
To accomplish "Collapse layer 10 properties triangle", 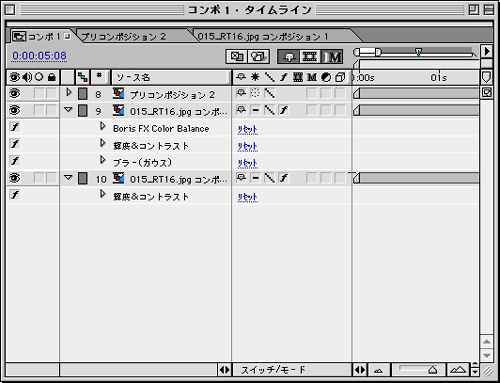I will (68, 177).
